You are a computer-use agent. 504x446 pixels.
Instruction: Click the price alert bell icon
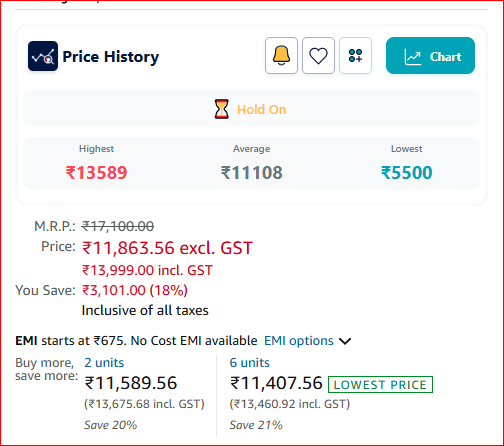(x=281, y=56)
